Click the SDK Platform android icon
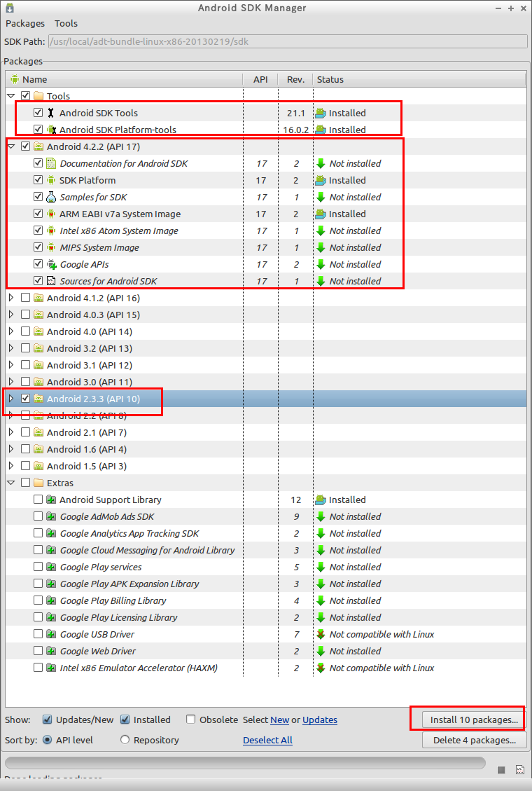 (x=51, y=180)
